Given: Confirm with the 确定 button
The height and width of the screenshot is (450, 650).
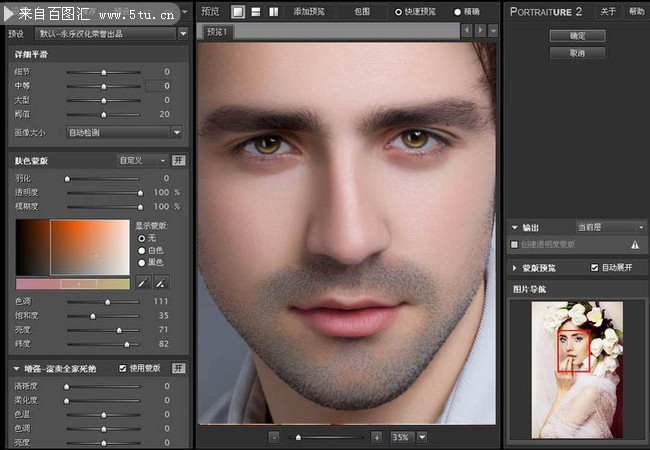Looking at the screenshot, I should 577,36.
